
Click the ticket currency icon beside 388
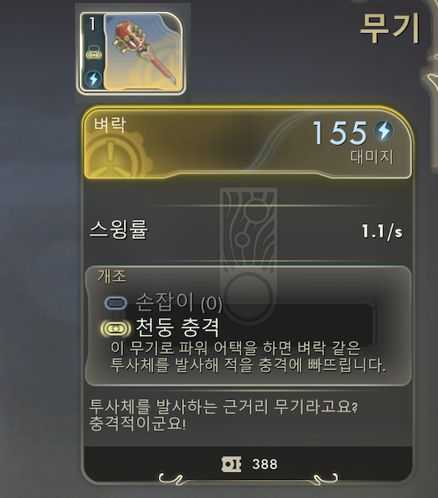231,464
